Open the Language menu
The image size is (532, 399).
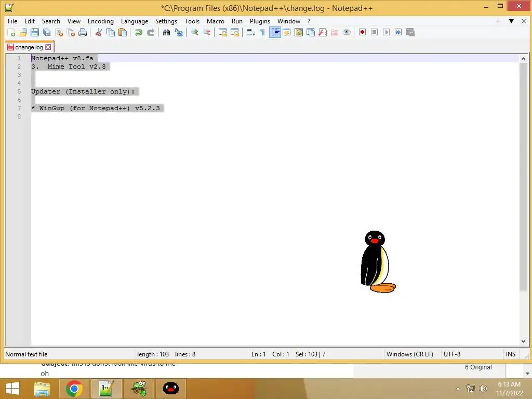pos(135,21)
